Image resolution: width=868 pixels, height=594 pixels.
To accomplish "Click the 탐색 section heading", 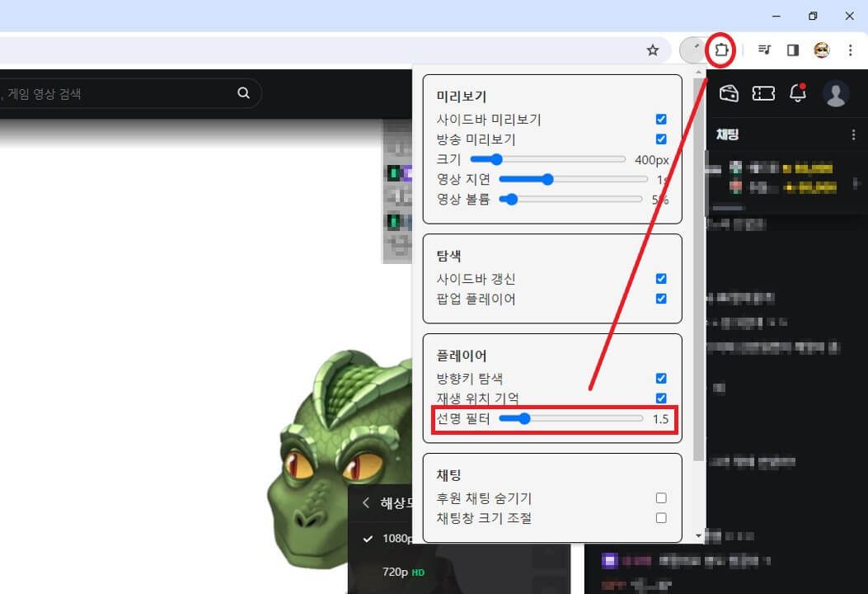I will tap(449, 256).
